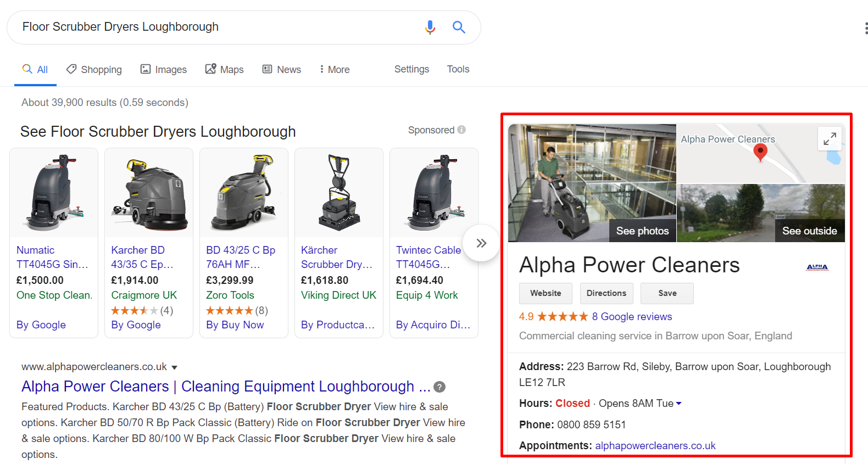
Task: Open the alphapowercleaners.co.uk appointments link
Action: 655,446
